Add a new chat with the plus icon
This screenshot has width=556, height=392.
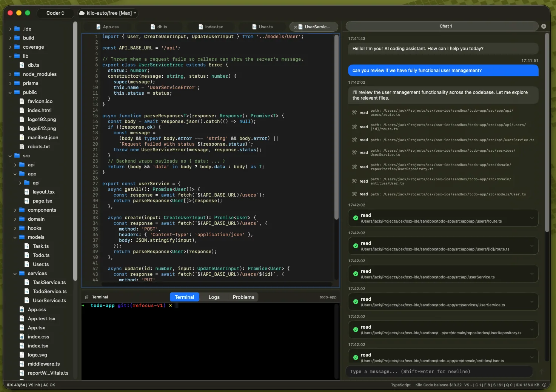click(x=544, y=26)
